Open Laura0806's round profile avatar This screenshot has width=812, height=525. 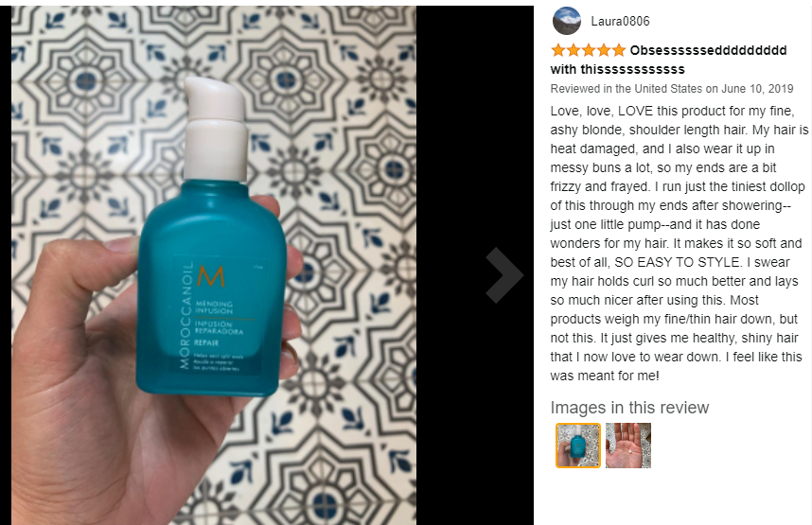click(x=567, y=21)
